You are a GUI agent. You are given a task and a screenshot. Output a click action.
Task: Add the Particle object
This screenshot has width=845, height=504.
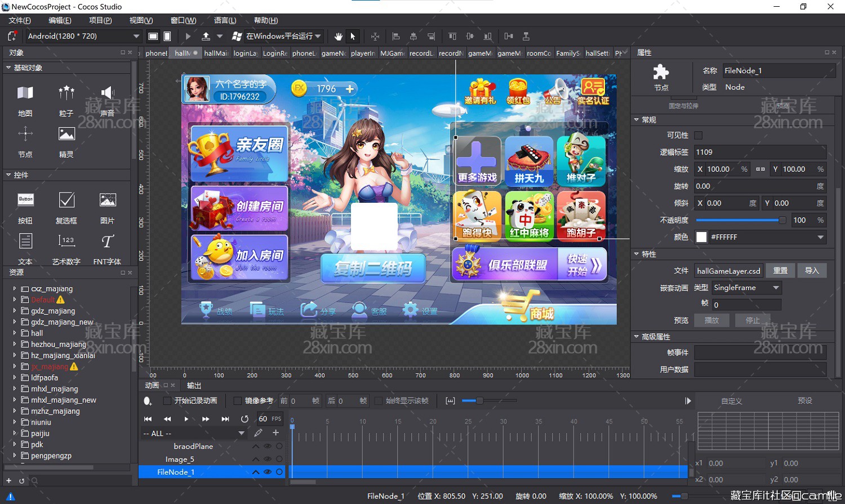(x=66, y=100)
